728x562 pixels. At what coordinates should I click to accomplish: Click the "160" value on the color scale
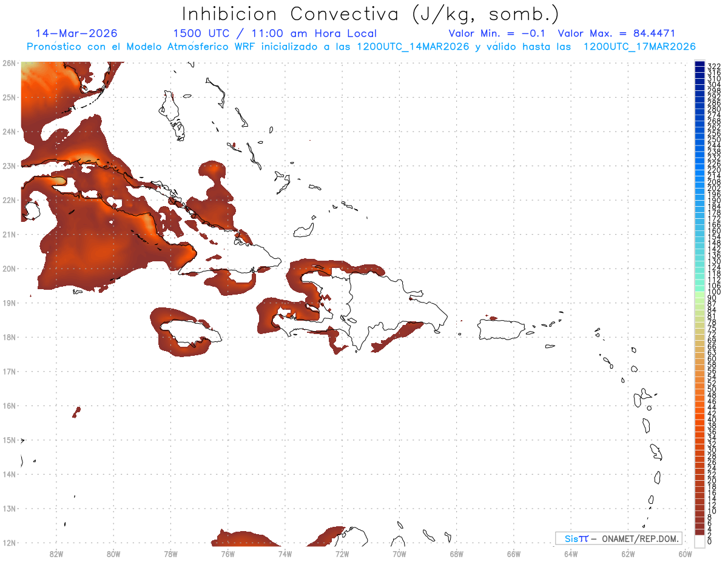coord(714,231)
